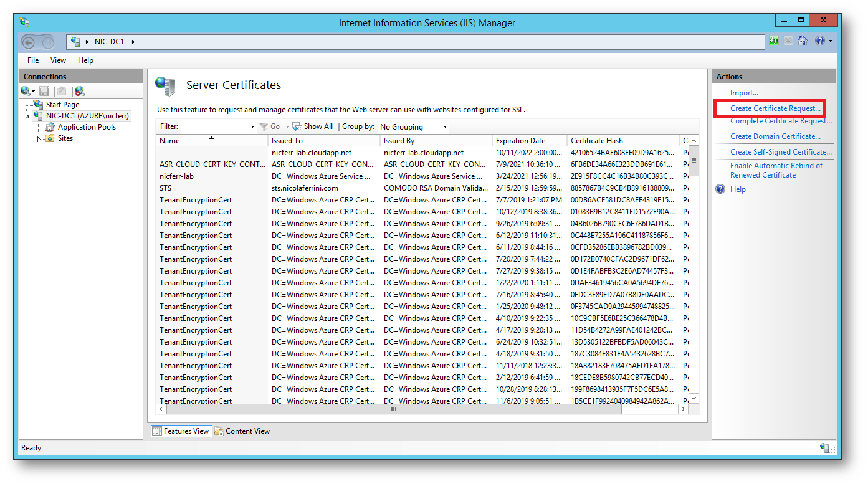Image resolution: width=868 pixels, height=486 pixels.
Task: Select the ASR_CLOUD_CERT_KEY_CONT... certificate row
Action: click(421, 164)
